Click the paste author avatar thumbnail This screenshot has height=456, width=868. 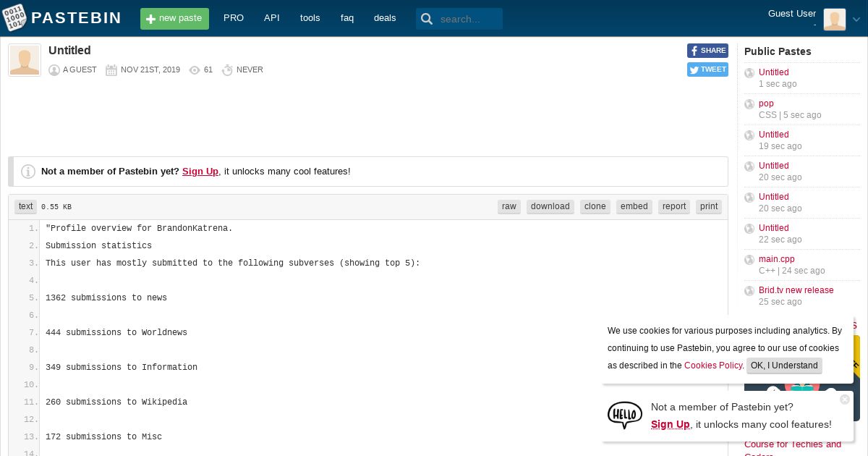[x=25, y=60]
